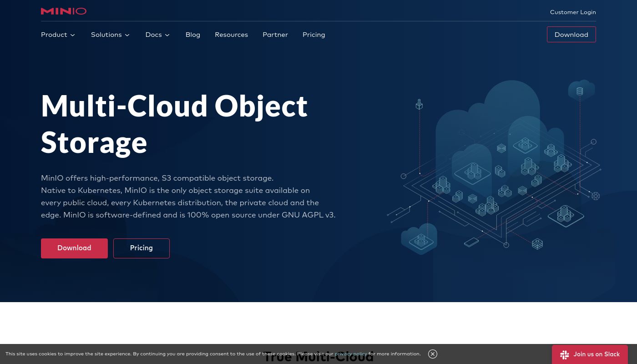Viewport: 637px width, 364px height.
Task: Click the outlined Pricing button in hero
Action: pos(142,248)
